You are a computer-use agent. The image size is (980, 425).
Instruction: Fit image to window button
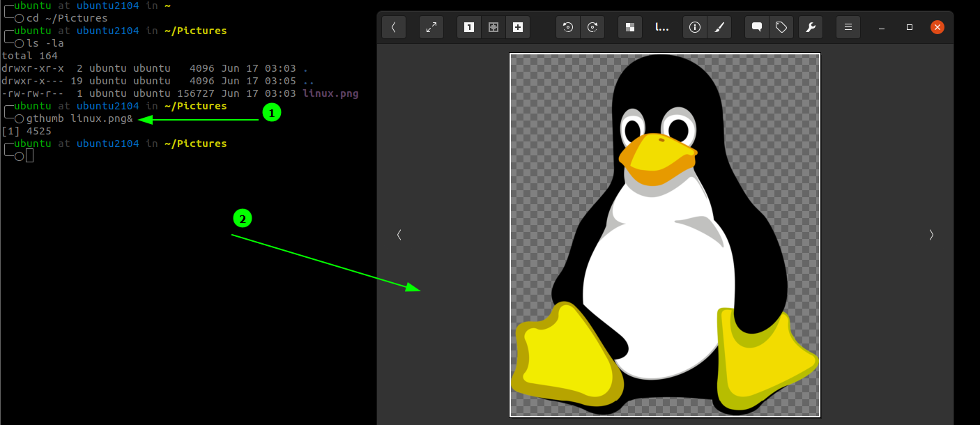(493, 27)
